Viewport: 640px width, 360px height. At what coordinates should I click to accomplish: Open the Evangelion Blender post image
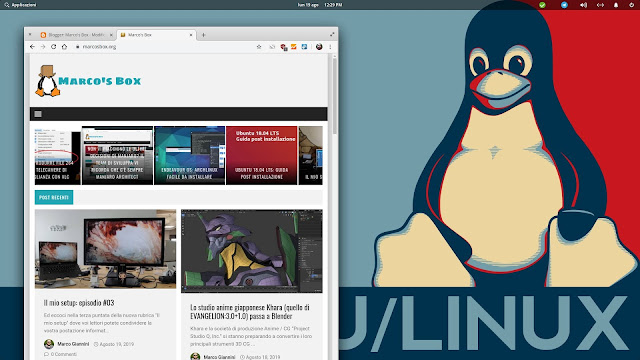[252, 251]
